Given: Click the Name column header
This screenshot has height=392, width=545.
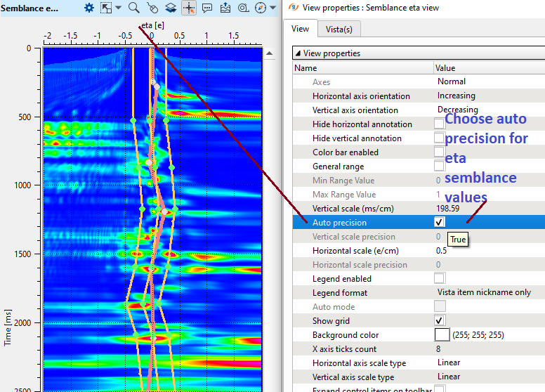Looking at the screenshot, I should click(306, 68).
